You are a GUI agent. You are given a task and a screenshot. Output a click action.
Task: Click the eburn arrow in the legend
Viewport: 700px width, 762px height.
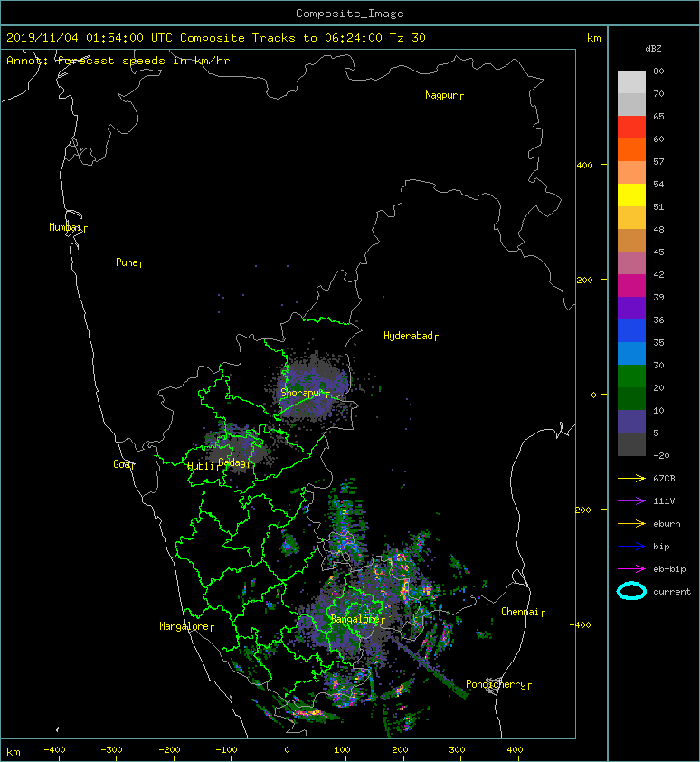click(x=631, y=523)
